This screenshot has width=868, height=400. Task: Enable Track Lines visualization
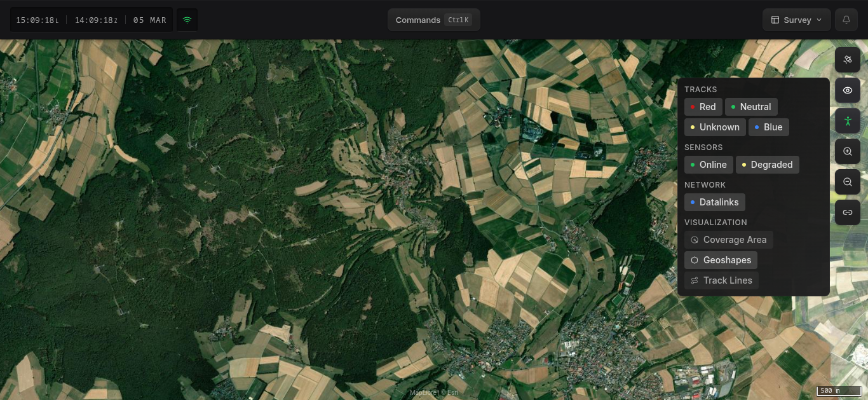click(x=721, y=280)
